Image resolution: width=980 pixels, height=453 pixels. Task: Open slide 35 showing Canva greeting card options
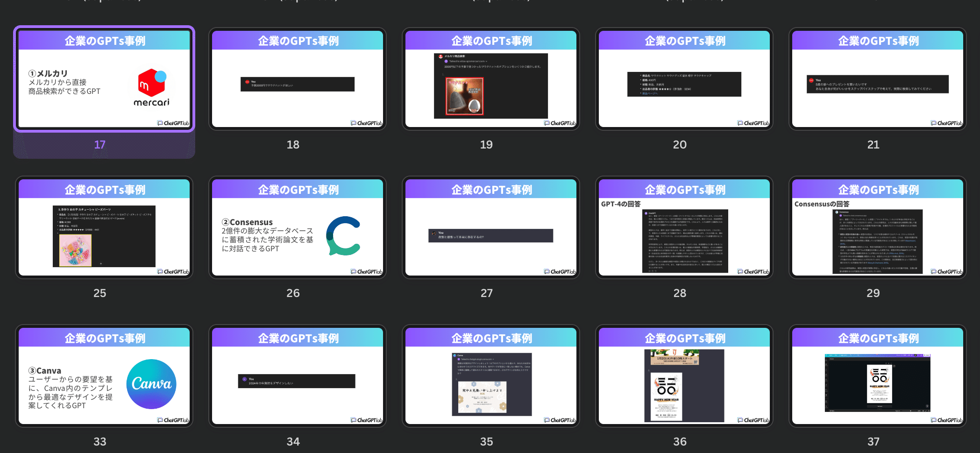pyautogui.click(x=491, y=376)
